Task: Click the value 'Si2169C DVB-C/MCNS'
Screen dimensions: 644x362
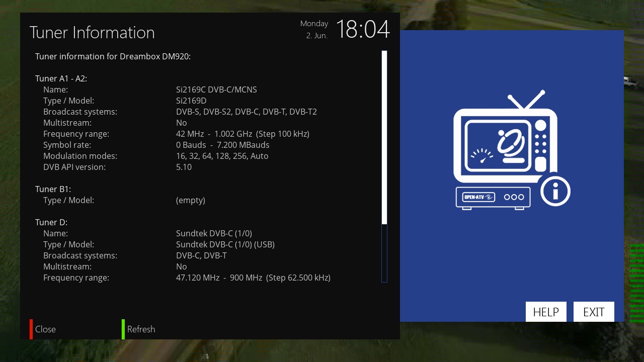Action: (x=216, y=89)
